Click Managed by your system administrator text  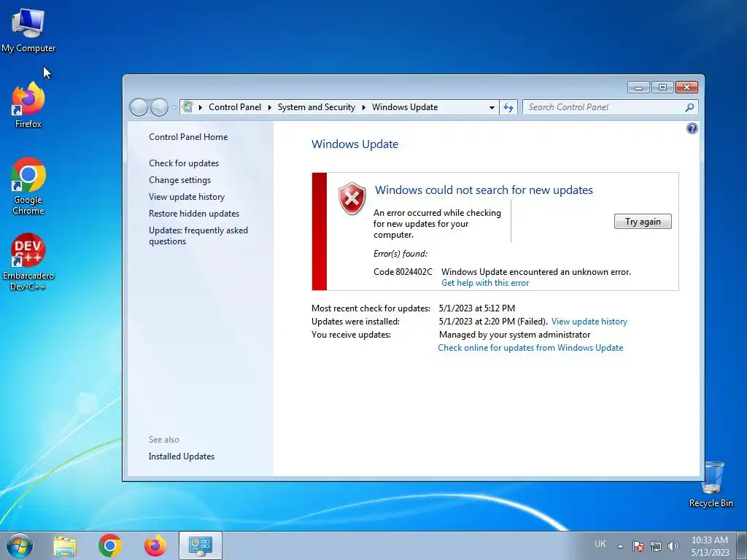tap(514, 335)
